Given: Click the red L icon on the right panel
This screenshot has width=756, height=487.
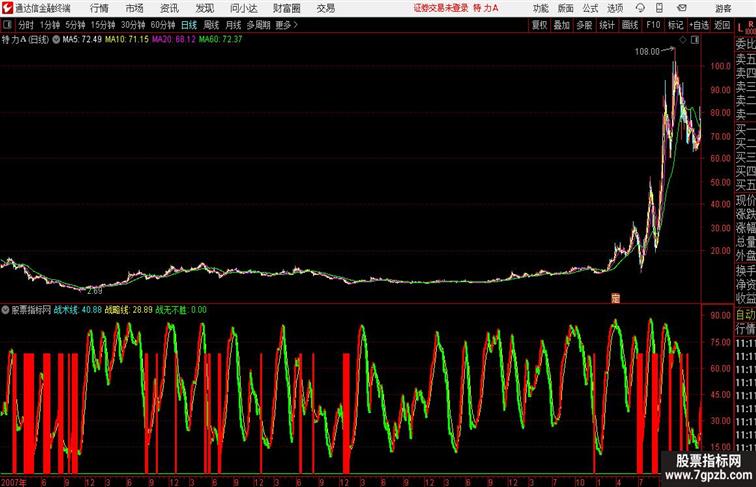Looking at the screenshot, I should (x=740, y=28).
